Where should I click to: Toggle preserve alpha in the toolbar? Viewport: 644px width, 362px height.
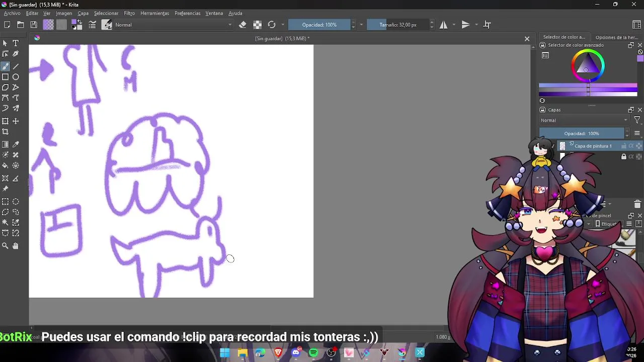(257, 25)
